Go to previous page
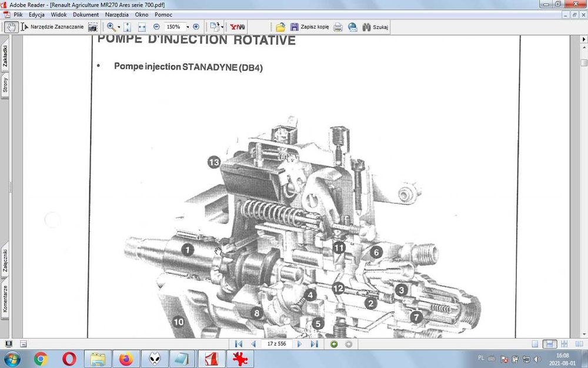The height and width of the screenshot is (368, 588). (x=253, y=344)
